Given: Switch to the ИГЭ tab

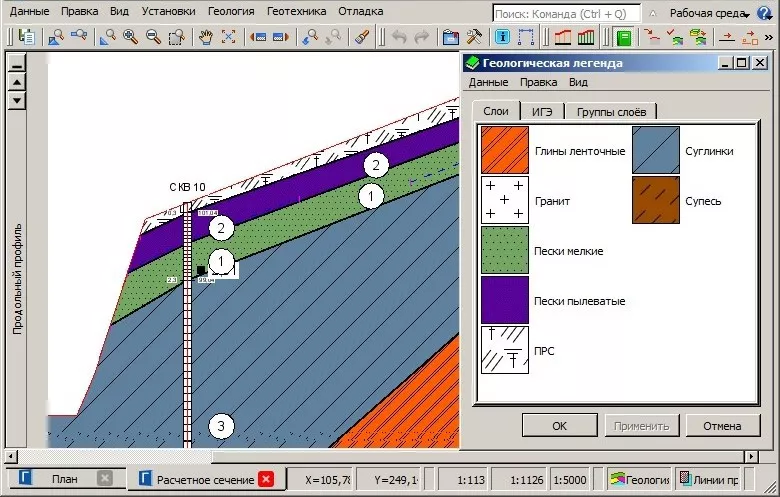Looking at the screenshot, I should 542,111.
